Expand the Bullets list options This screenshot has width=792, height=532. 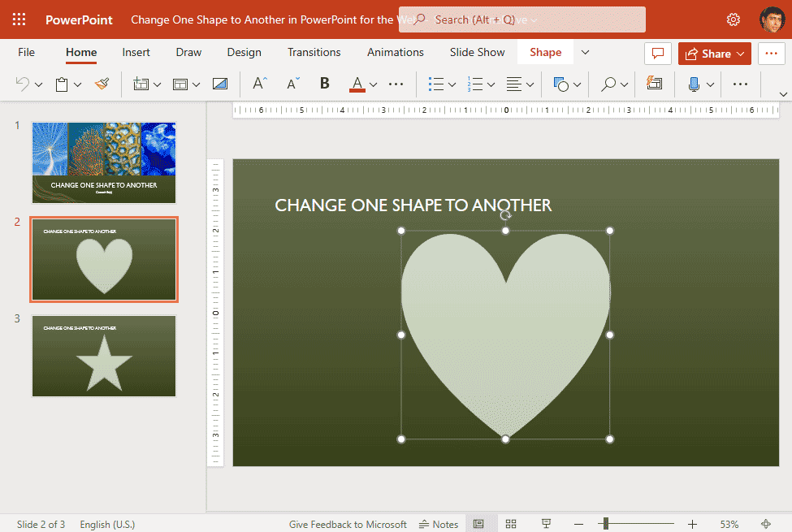pyautogui.click(x=450, y=84)
